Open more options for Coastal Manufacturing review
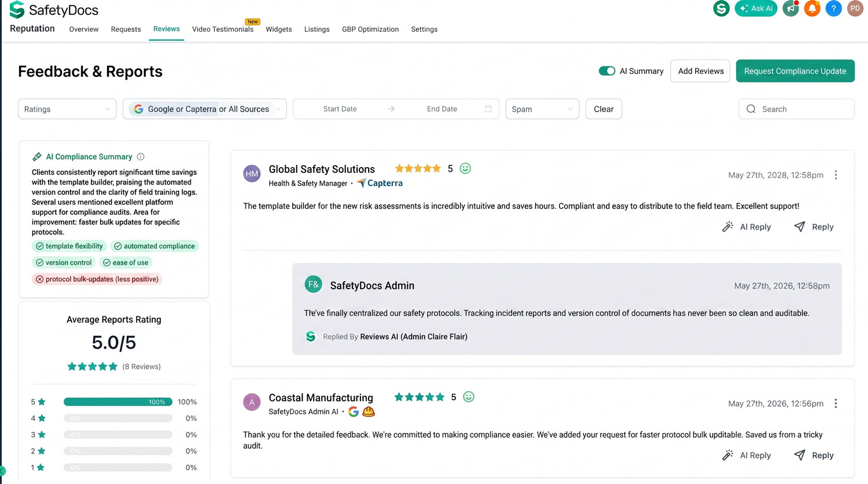The height and width of the screenshot is (484, 868). click(836, 404)
